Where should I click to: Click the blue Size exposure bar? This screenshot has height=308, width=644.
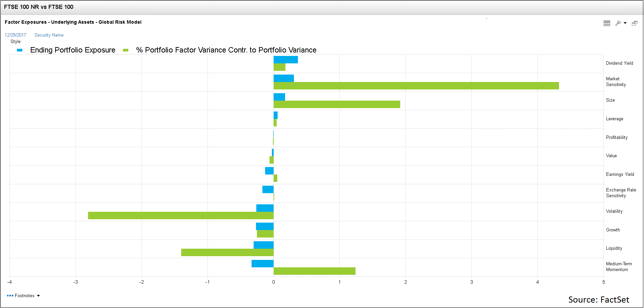(x=279, y=97)
